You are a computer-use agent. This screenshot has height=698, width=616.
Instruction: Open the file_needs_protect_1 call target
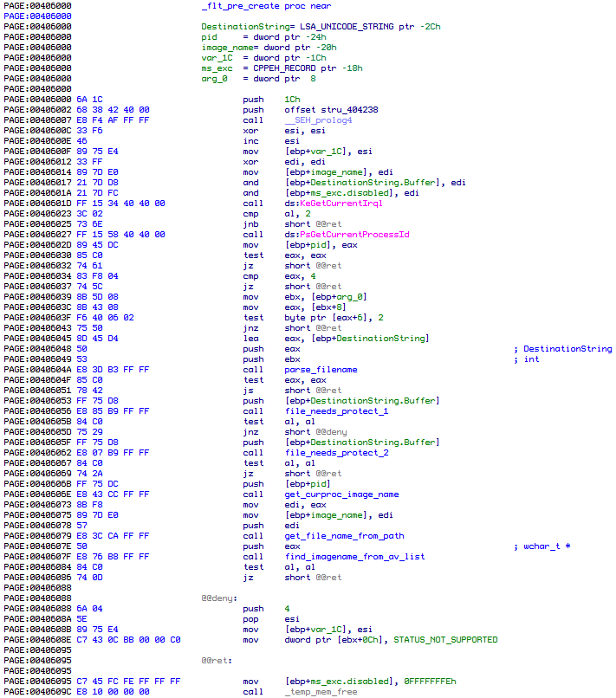(336, 410)
